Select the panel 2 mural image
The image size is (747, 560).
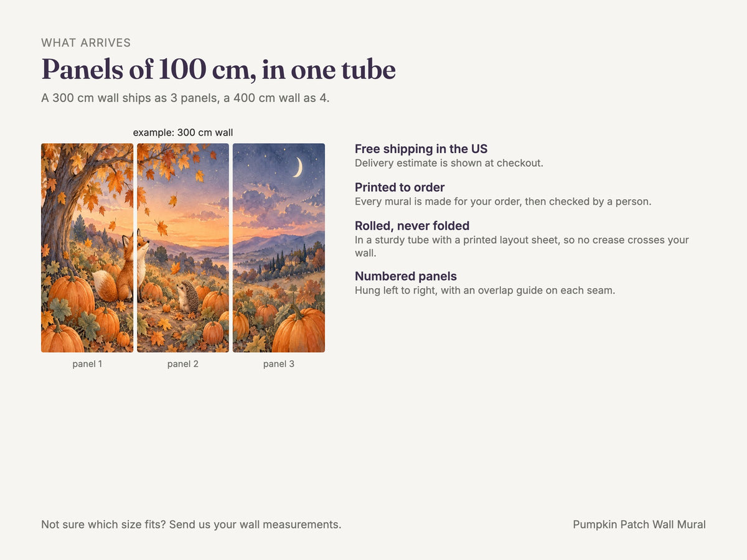point(183,248)
